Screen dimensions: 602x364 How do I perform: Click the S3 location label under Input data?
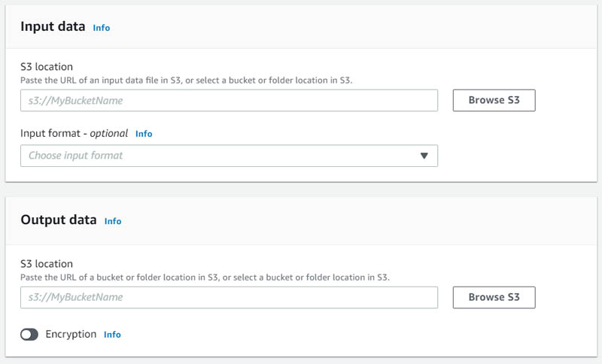(x=47, y=67)
